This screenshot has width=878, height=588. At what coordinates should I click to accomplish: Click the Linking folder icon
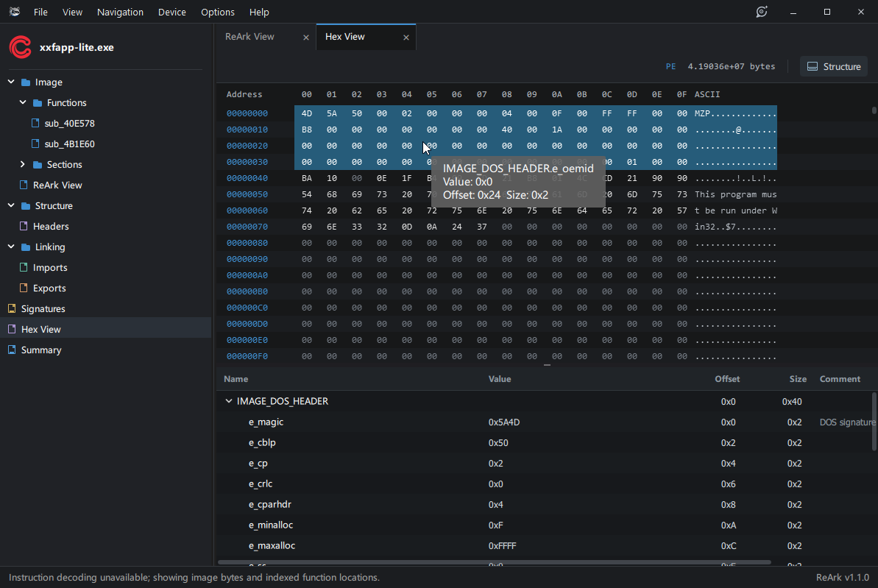point(26,247)
